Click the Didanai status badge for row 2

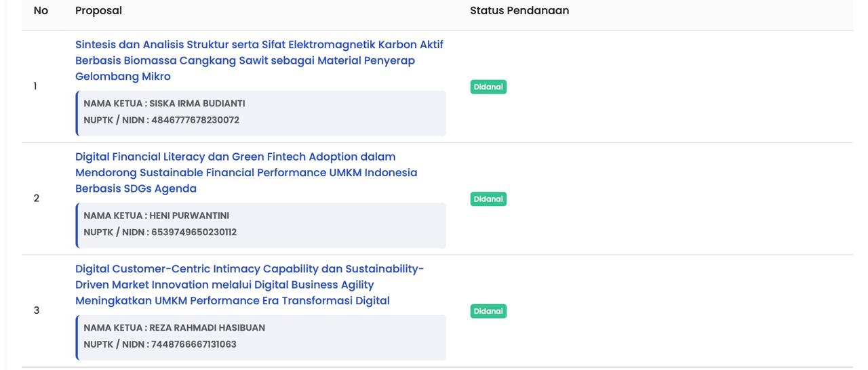click(488, 199)
